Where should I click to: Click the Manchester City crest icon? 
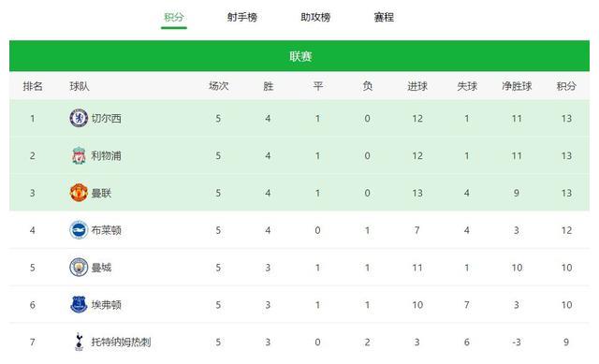coord(79,268)
